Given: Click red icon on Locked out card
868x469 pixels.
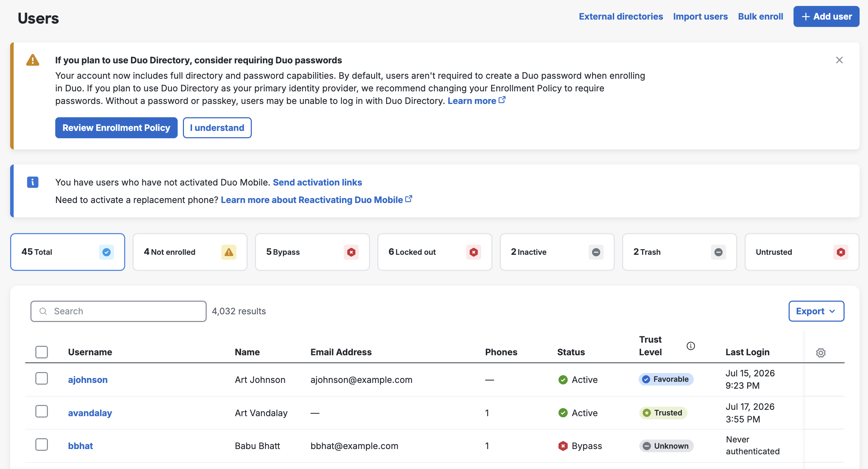Looking at the screenshot, I should pos(474,252).
